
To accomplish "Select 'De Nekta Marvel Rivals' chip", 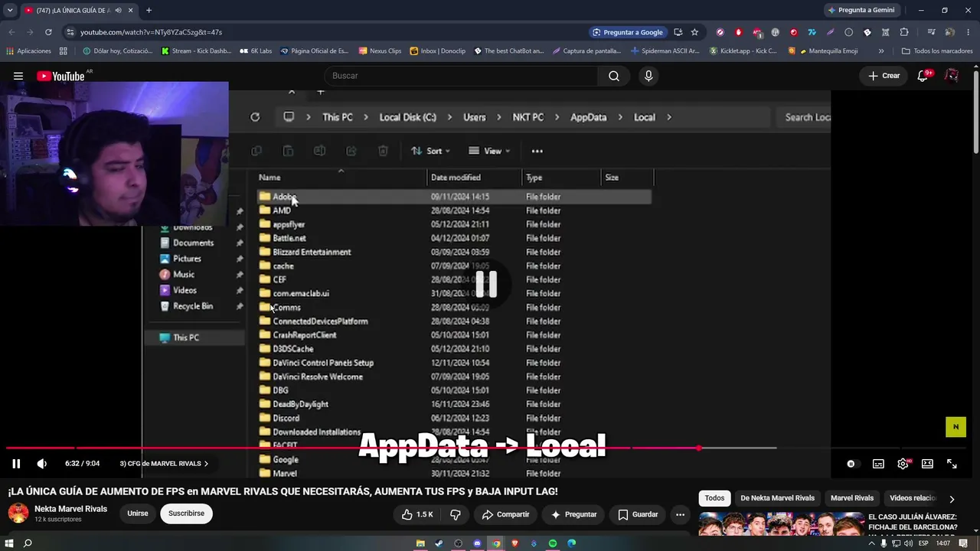I will point(777,498).
